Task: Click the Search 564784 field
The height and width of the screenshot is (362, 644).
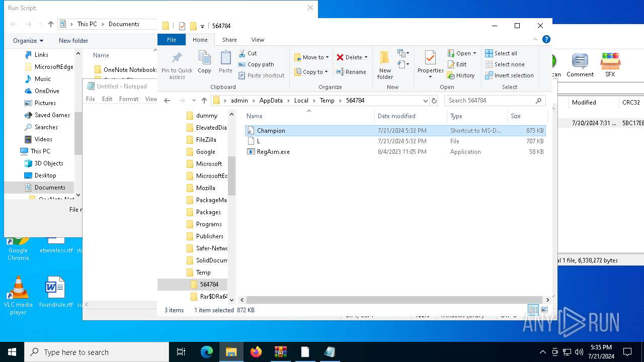Action: tap(494, 101)
